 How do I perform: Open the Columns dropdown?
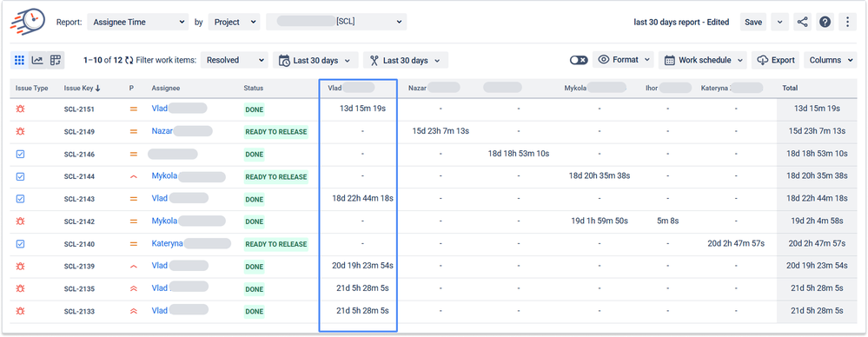coord(831,60)
